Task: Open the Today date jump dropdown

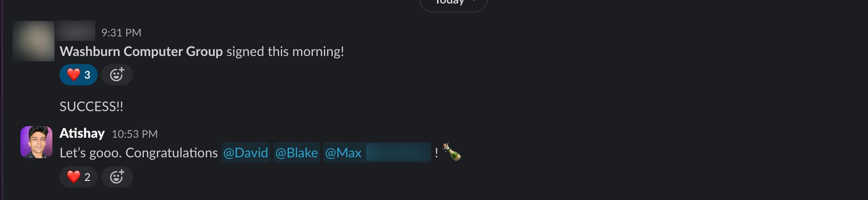Action: (453, 4)
